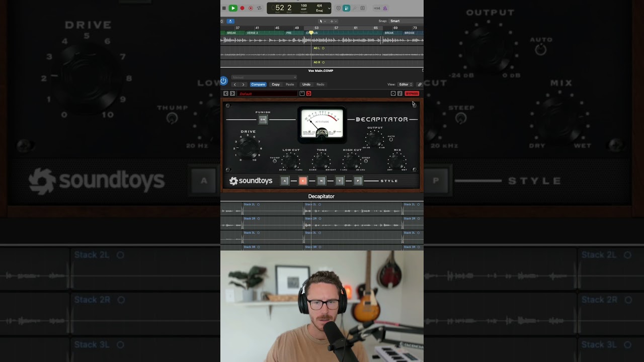Click the Copy button

276,84
